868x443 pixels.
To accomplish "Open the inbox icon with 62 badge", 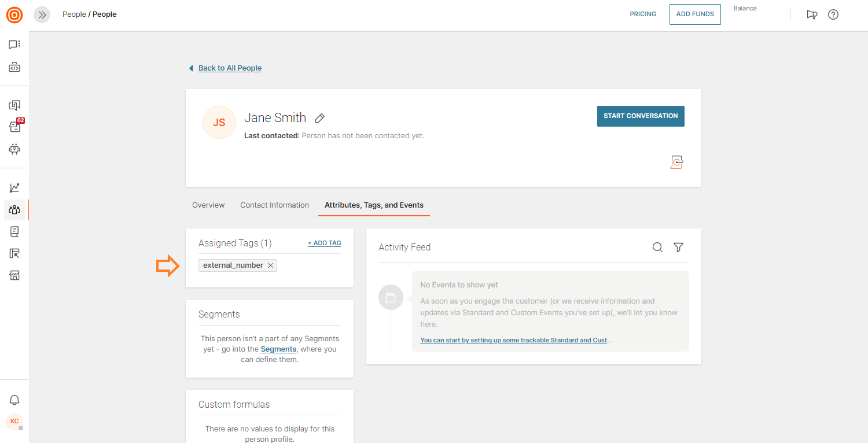I will click(14, 127).
